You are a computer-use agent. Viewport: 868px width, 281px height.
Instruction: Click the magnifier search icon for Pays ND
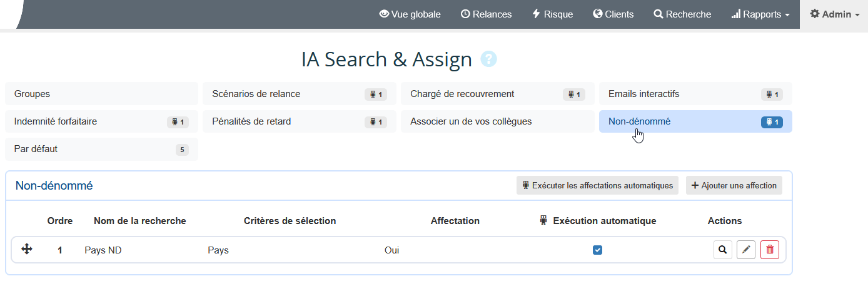[x=723, y=250]
